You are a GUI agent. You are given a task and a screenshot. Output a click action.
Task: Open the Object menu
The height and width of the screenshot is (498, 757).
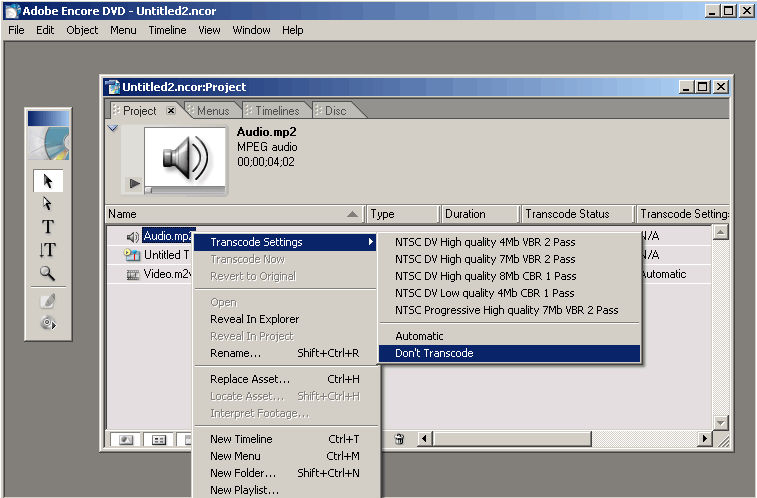(82, 30)
